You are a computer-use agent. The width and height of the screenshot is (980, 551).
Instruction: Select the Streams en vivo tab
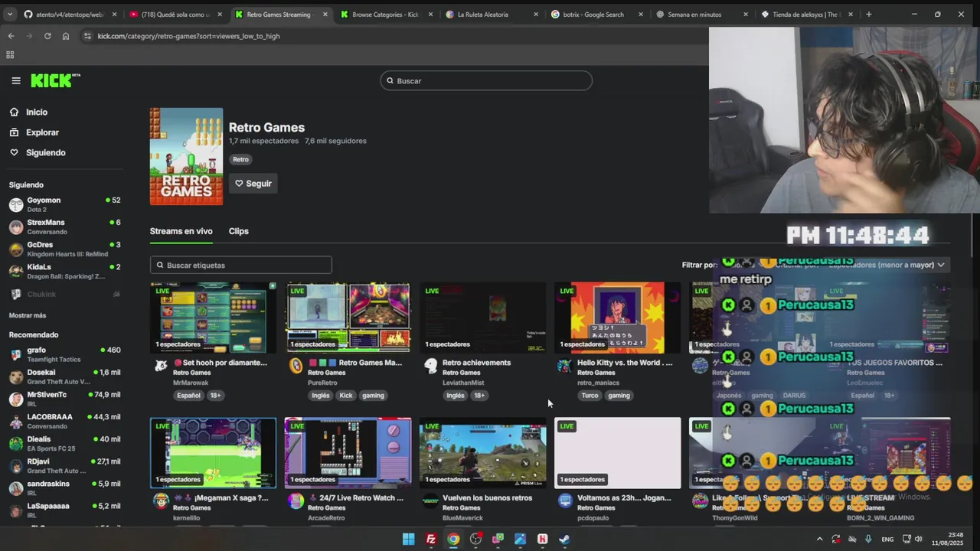pyautogui.click(x=181, y=231)
